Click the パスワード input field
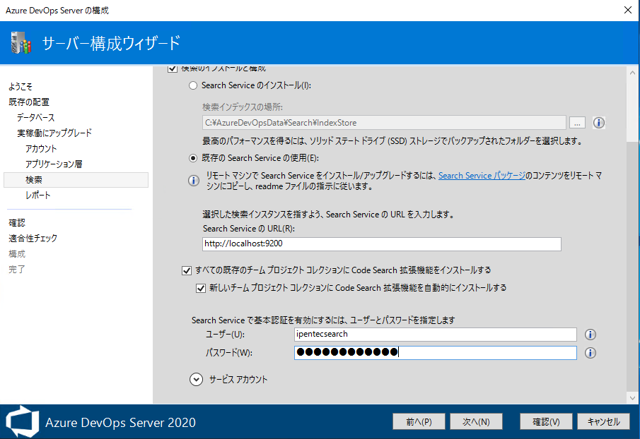The image size is (640, 439). coord(435,353)
